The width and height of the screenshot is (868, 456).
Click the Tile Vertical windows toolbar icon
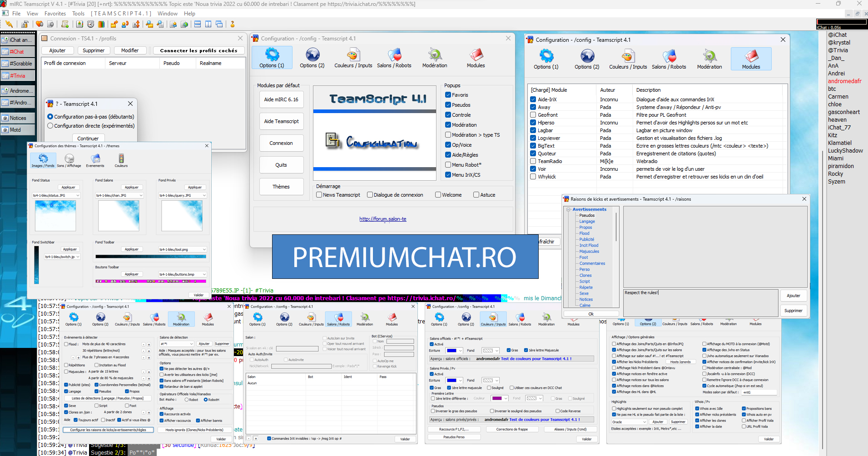[x=208, y=24]
